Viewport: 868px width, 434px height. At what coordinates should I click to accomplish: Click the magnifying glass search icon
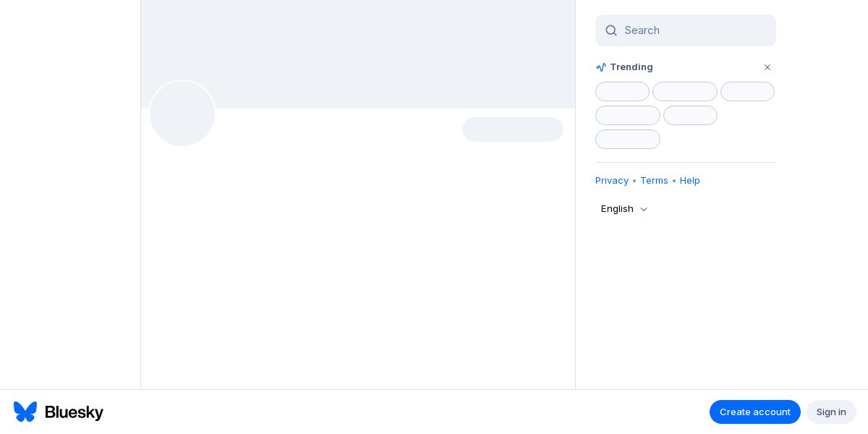611,30
